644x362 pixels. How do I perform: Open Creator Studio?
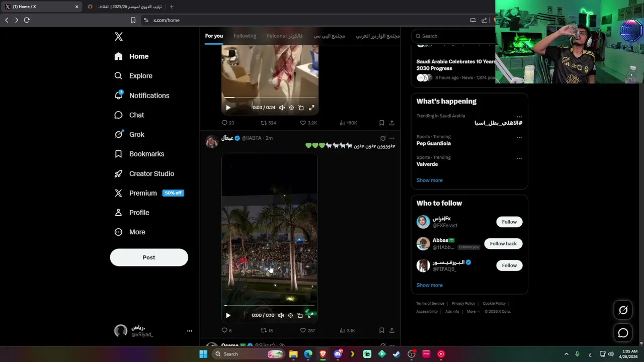click(x=145, y=173)
